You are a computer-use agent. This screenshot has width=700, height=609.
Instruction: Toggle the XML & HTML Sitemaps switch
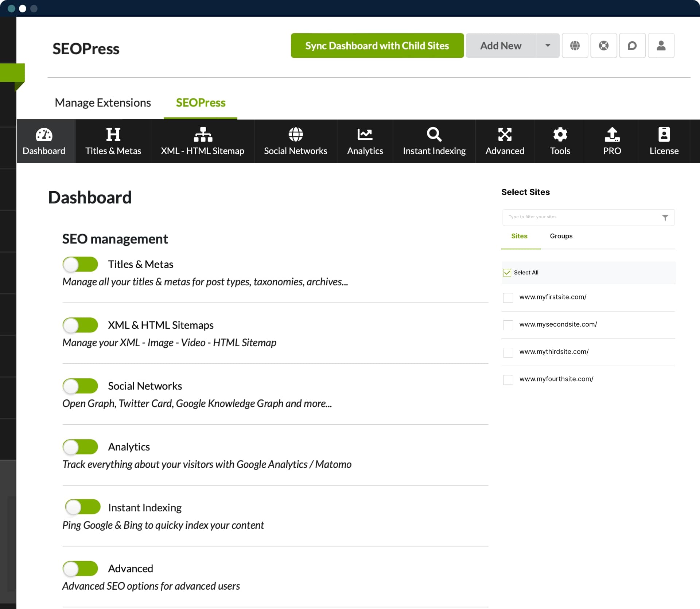pyautogui.click(x=80, y=325)
